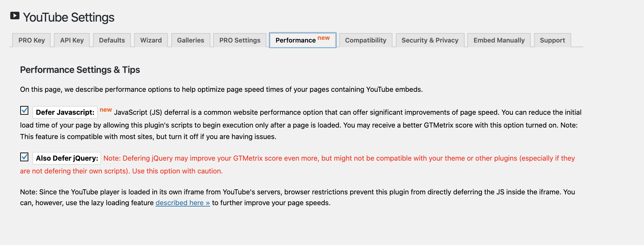
Task: Click the new badge beside Defer Javascript
Action: coord(106,109)
